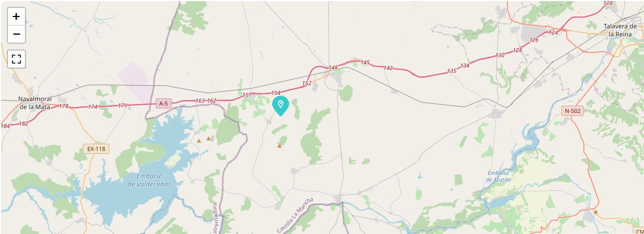
Task: Toggle fullscreen map view
Action: coord(16,59)
